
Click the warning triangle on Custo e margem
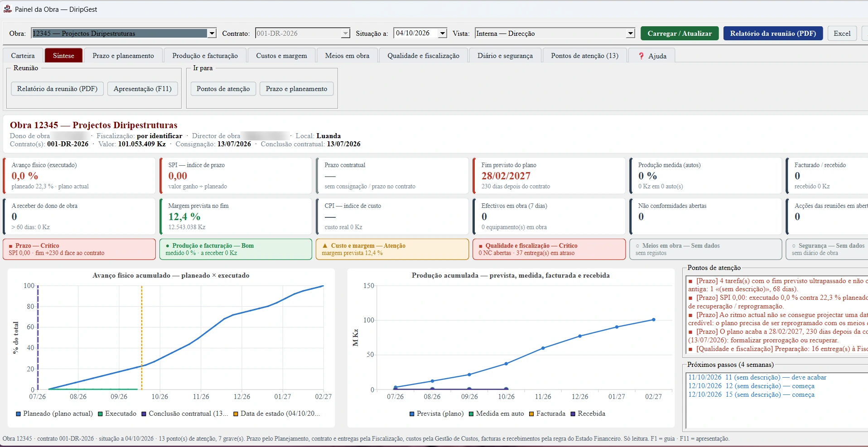tap(325, 245)
